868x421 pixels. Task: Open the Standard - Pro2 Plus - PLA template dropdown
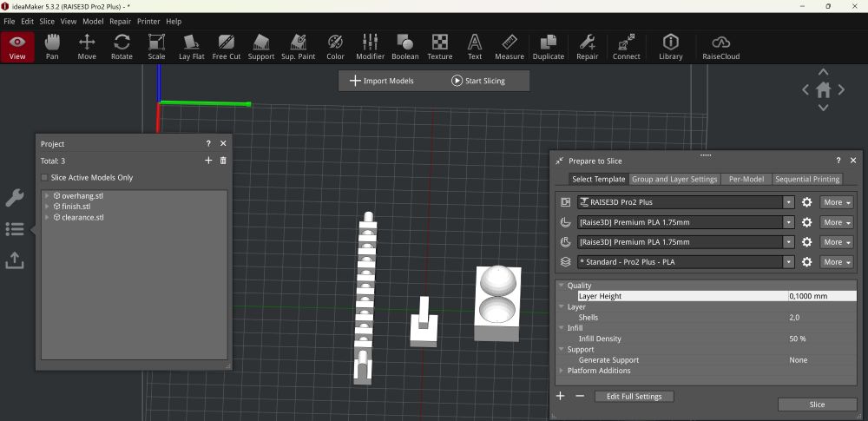[x=789, y=262]
